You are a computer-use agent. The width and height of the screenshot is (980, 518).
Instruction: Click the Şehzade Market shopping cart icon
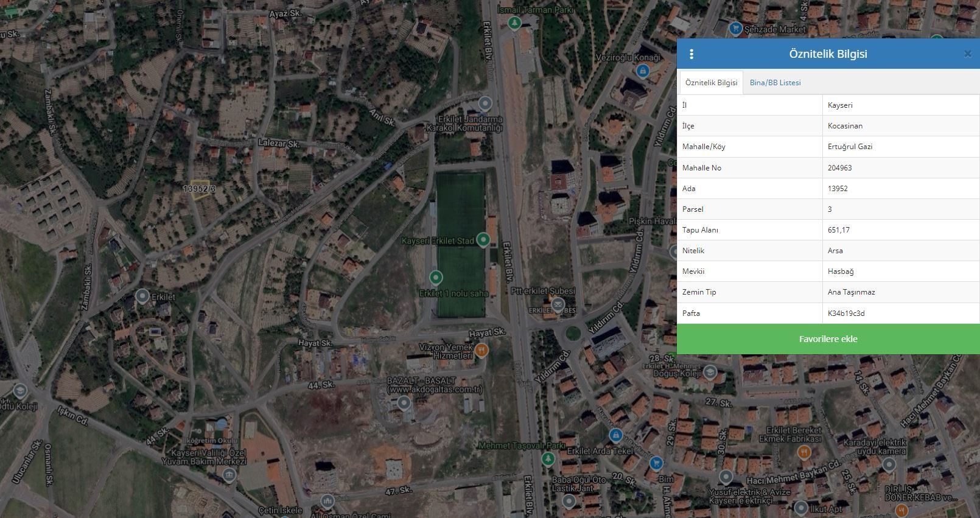735,28
